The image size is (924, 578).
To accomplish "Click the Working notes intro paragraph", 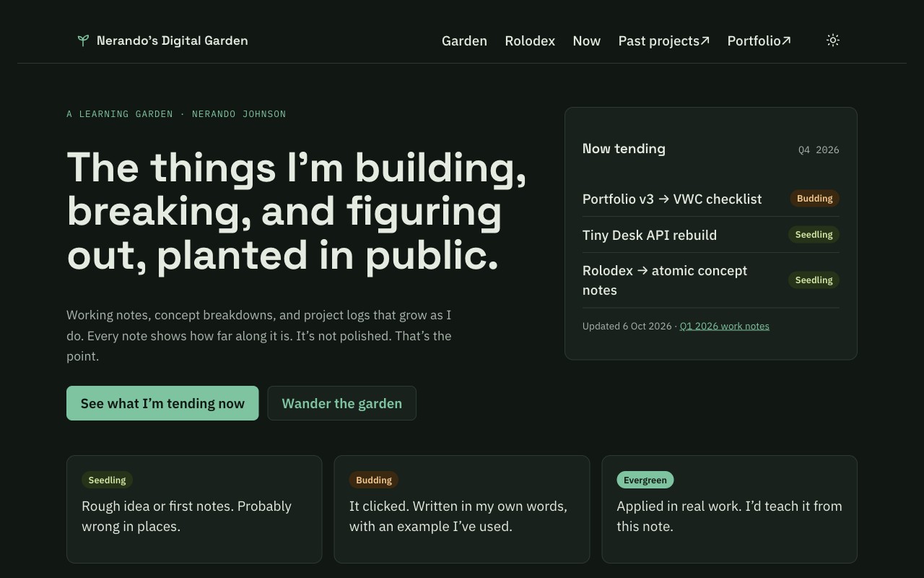I will click(259, 336).
